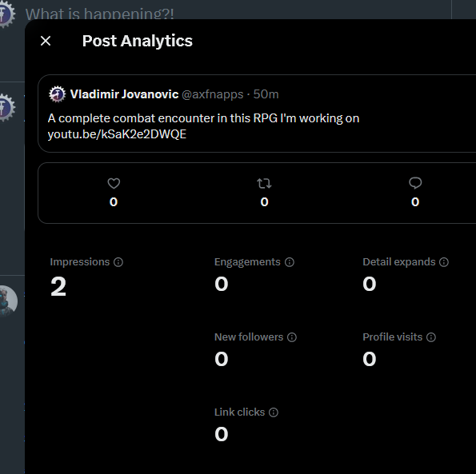This screenshot has width=476, height=474.
Task: Click the 50m post timestamp
Action: [x=266, y=94]
